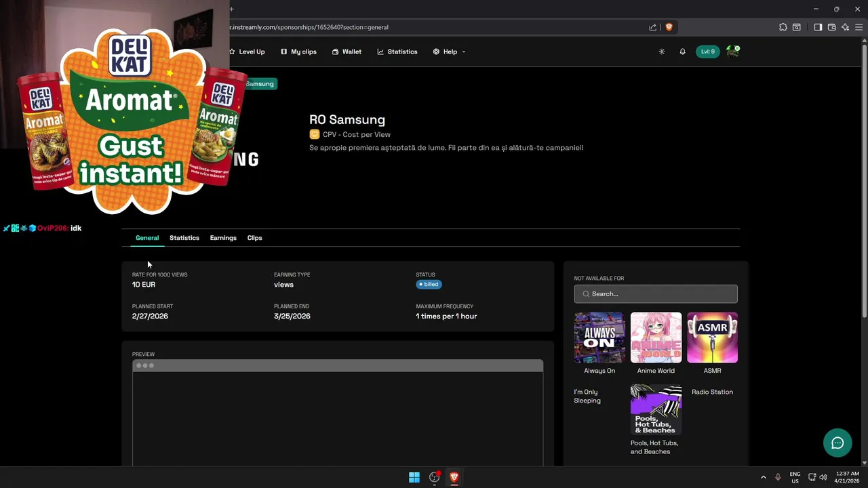The width and height of the screenshot is (868, 488).
Task: Click the Brave browser taskbar icon
Action: pyautogui.click(x=454, y=477)
